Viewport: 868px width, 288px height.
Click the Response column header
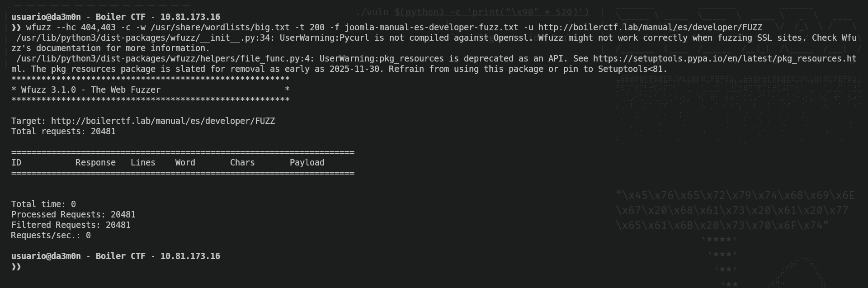(x=95, y=163)
